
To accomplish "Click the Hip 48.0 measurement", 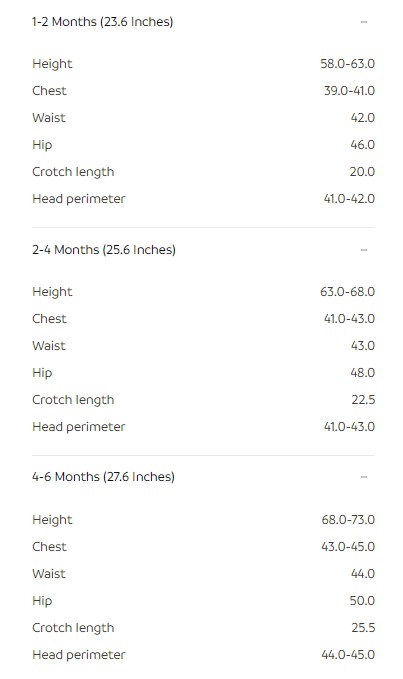I will click(363, 373).
